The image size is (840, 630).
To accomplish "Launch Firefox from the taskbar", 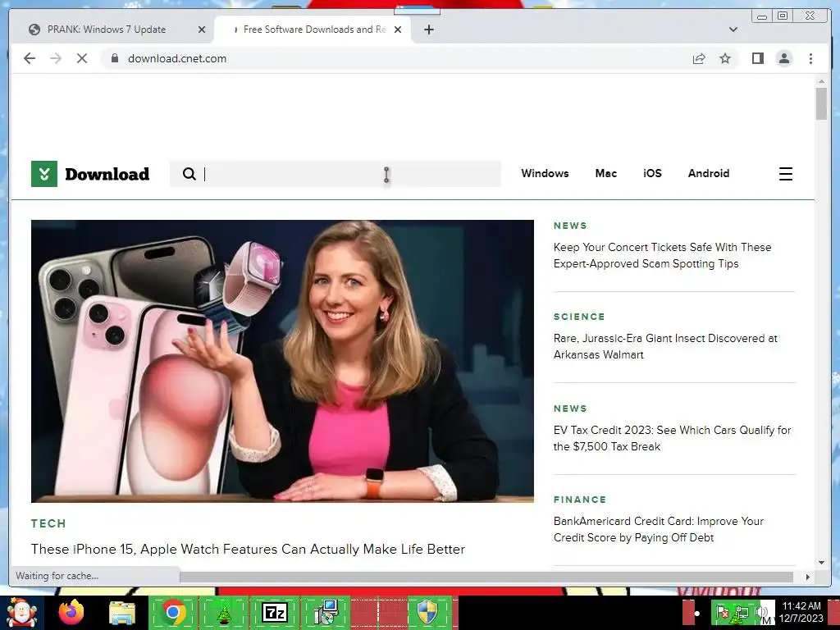I will point(71,613).
